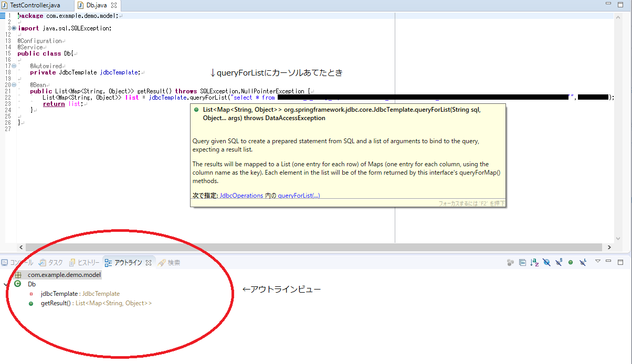Close the Db.java editor tab
Viewport: 632px width, 364px height.
(114, 5)
